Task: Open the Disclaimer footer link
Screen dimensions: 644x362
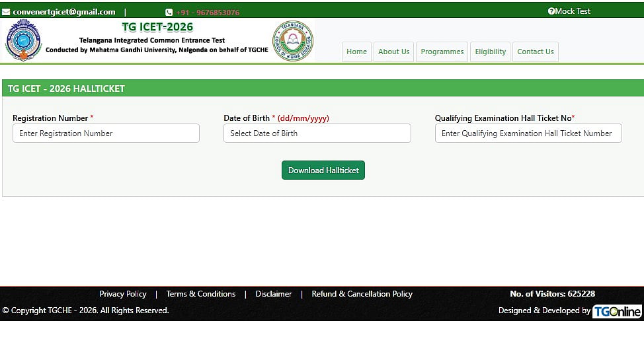Action: 274,294
